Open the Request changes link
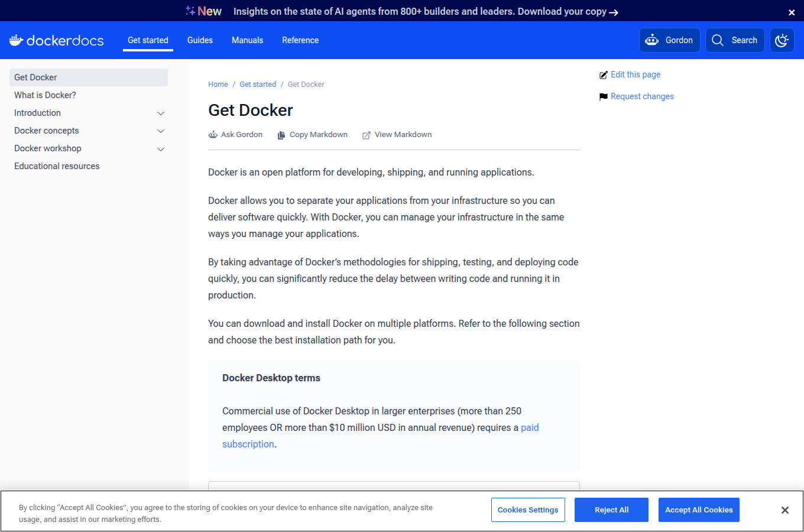The width and height of the screenshot is (804, 532). coord(642,96)
